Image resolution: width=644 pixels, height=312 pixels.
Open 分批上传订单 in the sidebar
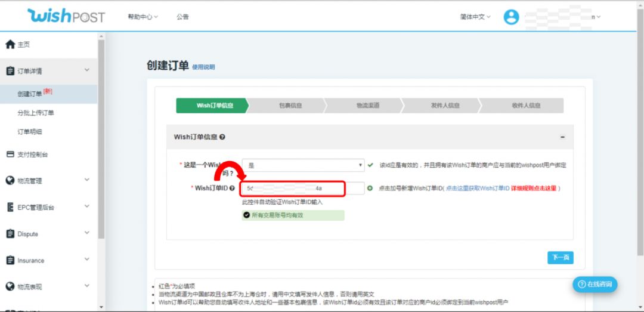click(x=36, y=113)
